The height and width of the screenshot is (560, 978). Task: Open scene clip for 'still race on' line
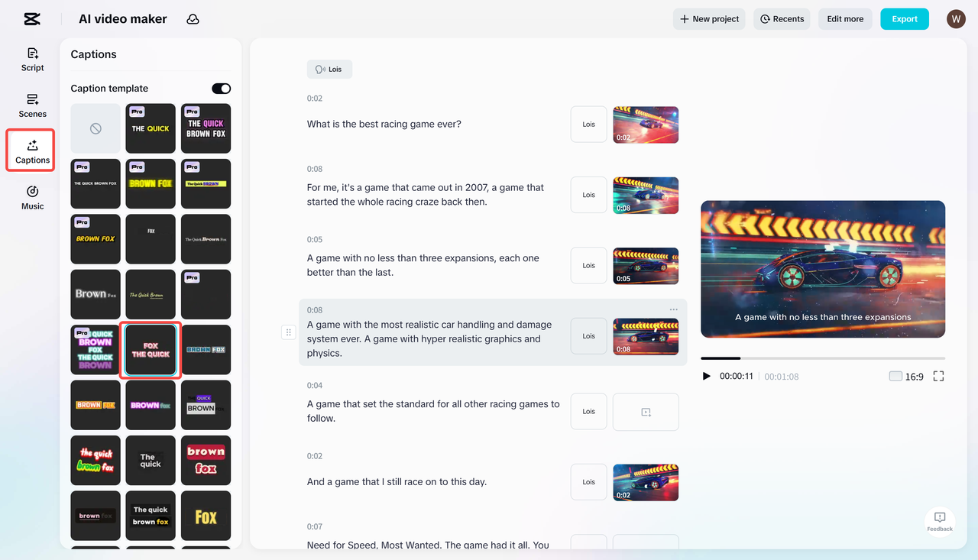tap(646, 482)
